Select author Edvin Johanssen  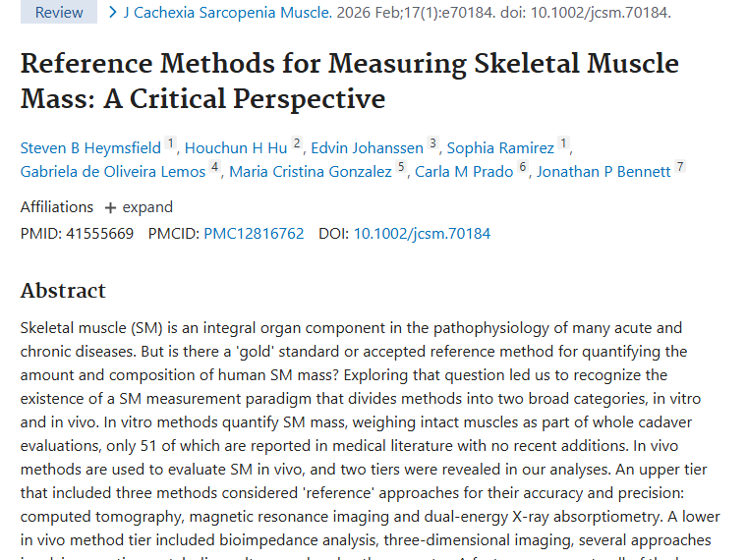pyautogui.click(x=366, y=148)
